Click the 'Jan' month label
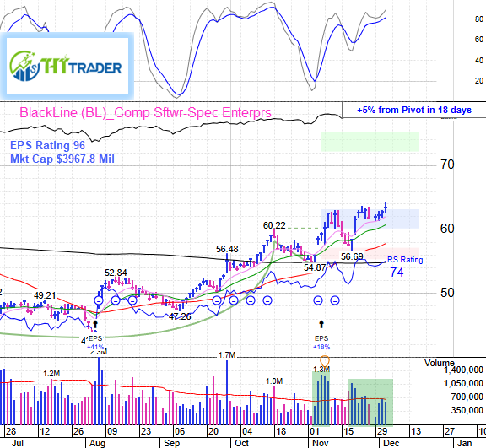This screenshot has height=448, width=486. pos(464,443)
